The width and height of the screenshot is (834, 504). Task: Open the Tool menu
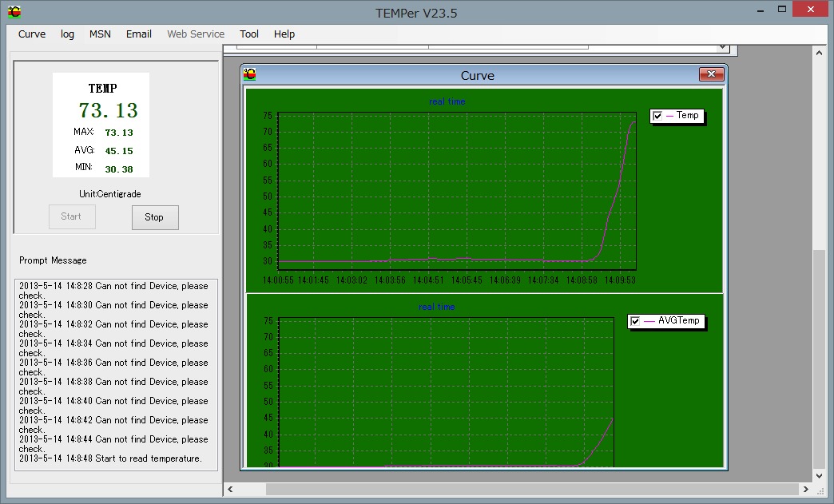point(249,34)
